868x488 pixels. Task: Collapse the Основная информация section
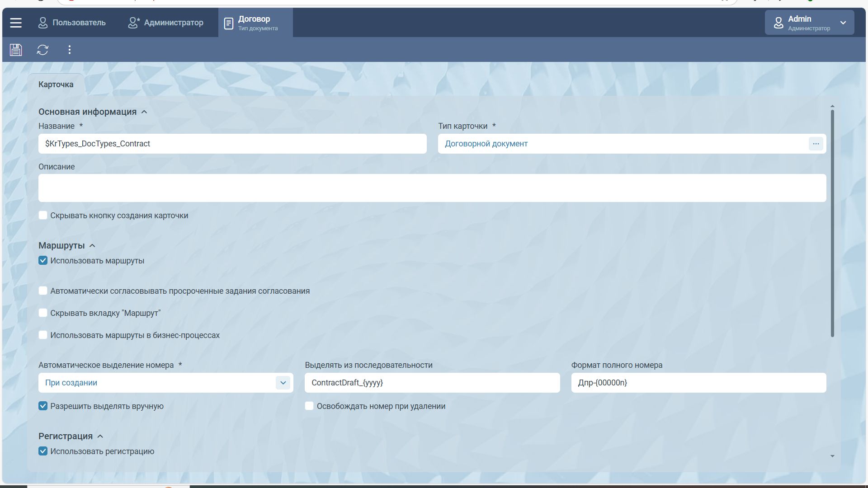[144, 112]
